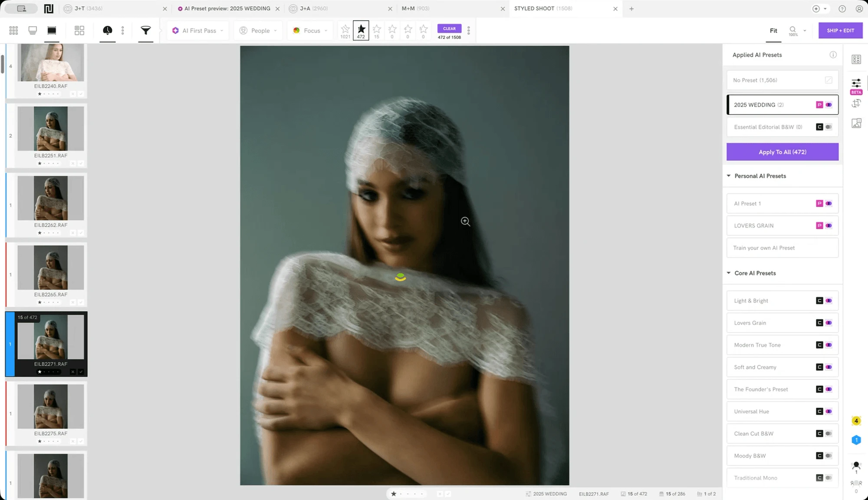Click the SHIP + EDIT button

pyautogui.click(x=840, y=30)
